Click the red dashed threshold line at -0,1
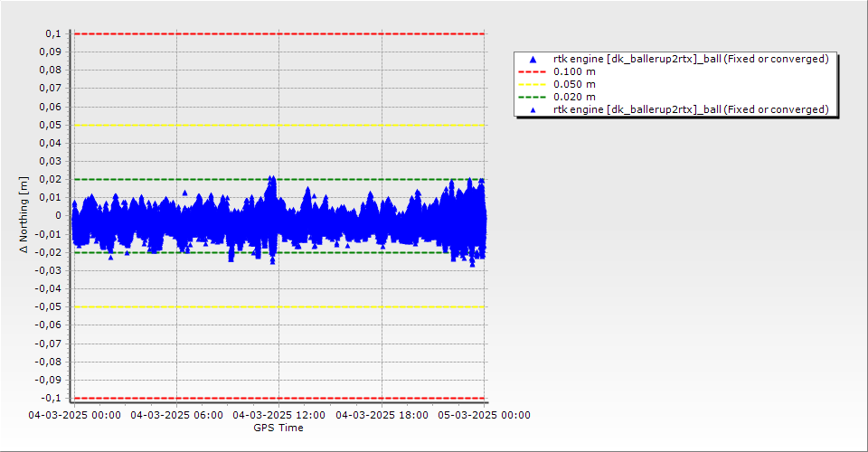Image resolution: width=868 pixels, height=452 pixels. pyautogui.click(x=279, y=399)
